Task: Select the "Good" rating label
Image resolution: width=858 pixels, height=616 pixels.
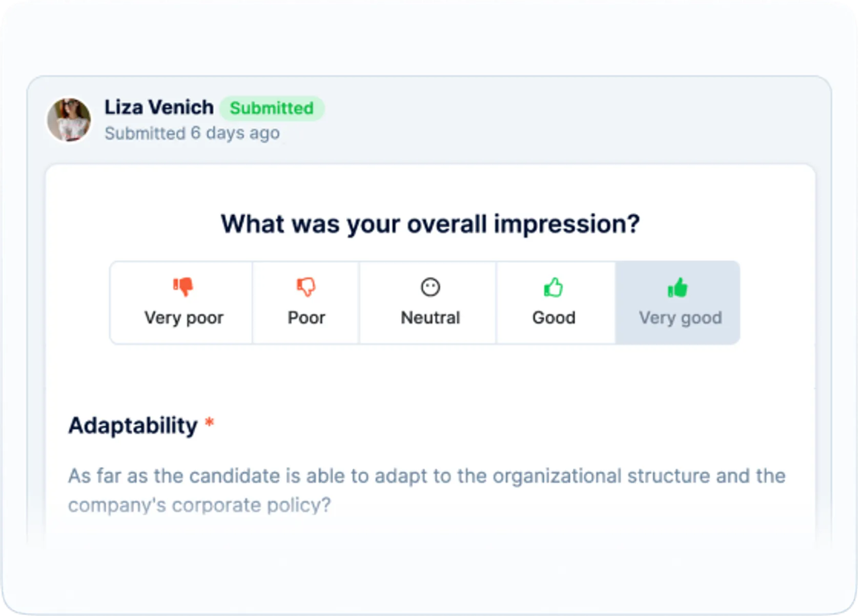Action: click(554, 318)
